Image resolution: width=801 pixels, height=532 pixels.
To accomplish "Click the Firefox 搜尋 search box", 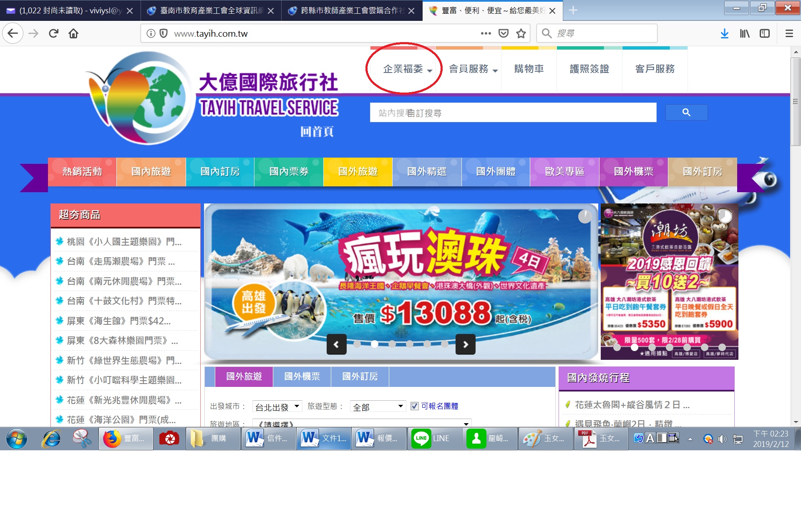I will [x=597, y=33].
